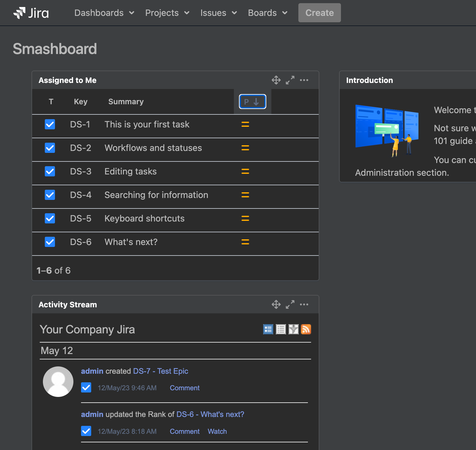Open issue key DS-5
The width and height of the screenshot is (476, 450).
pyautogui.click(x=81, y=218)
